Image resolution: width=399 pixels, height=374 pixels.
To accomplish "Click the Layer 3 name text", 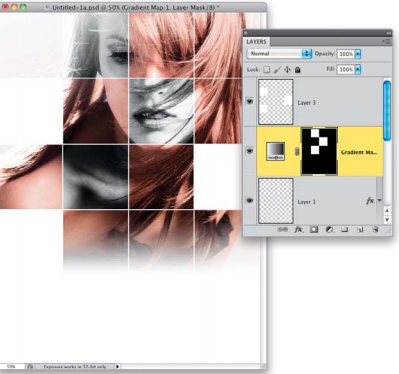I will (x=306, y=103).
